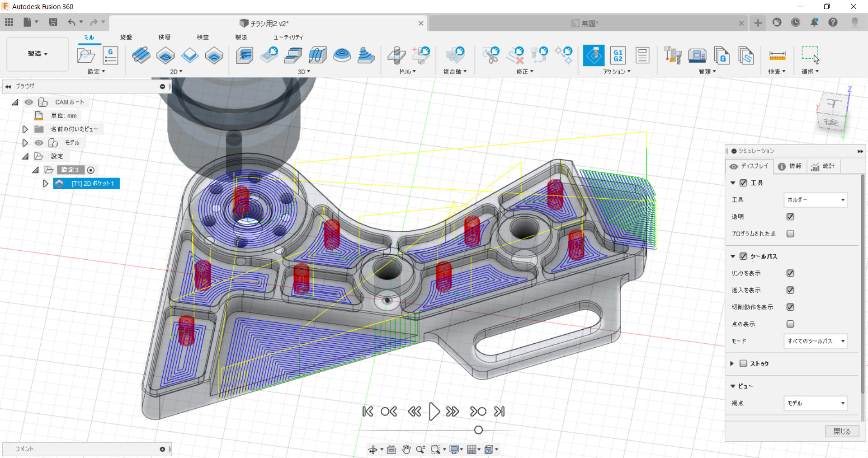Click the 閉じる button

[842, 431]
